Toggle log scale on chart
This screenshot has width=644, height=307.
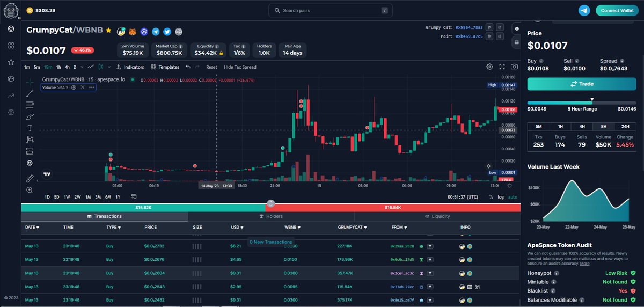point(501,197)
